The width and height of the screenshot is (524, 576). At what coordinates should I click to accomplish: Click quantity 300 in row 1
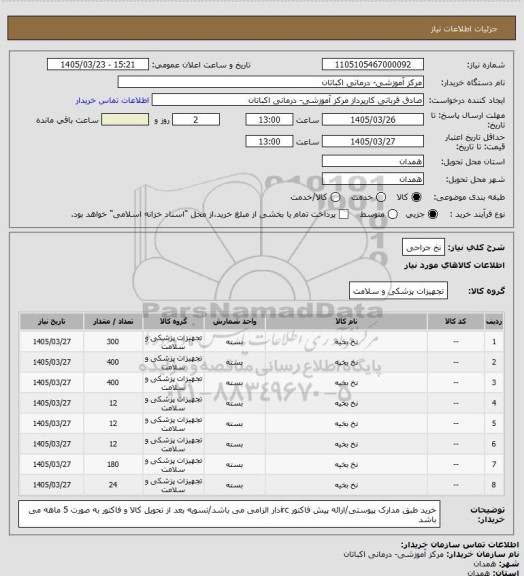(113, 342)
